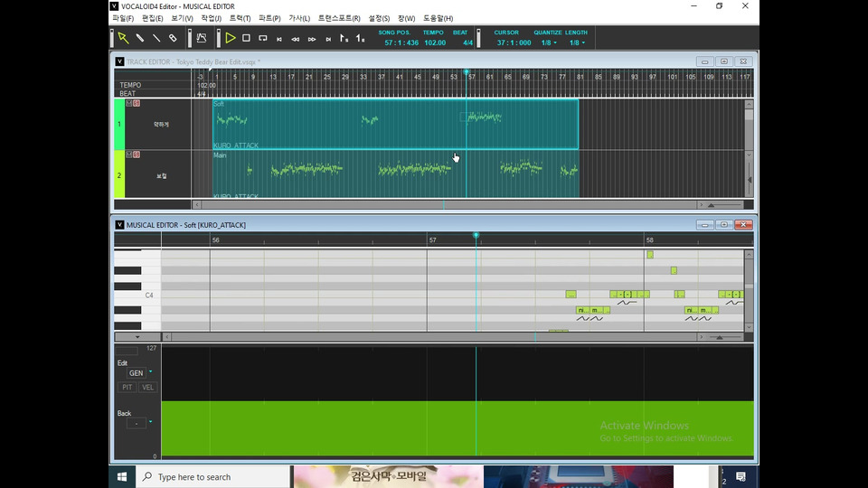Open the 보기(V) menu

coord(182,18)
